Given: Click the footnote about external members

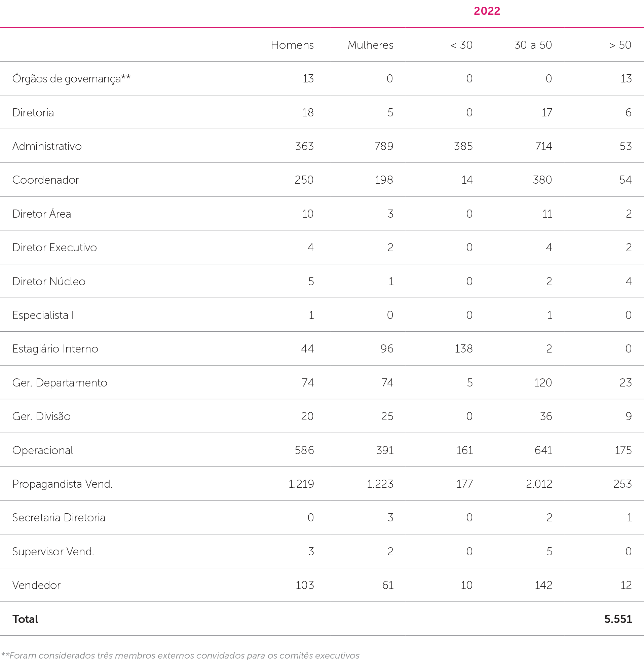Looking at the screenshot, I should pos(180,656).
